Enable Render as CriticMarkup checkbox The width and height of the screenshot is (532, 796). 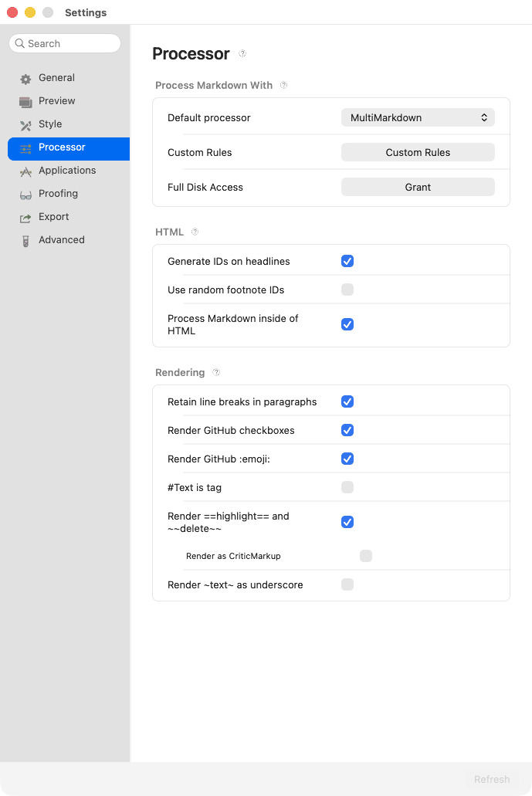coord(366,556)
